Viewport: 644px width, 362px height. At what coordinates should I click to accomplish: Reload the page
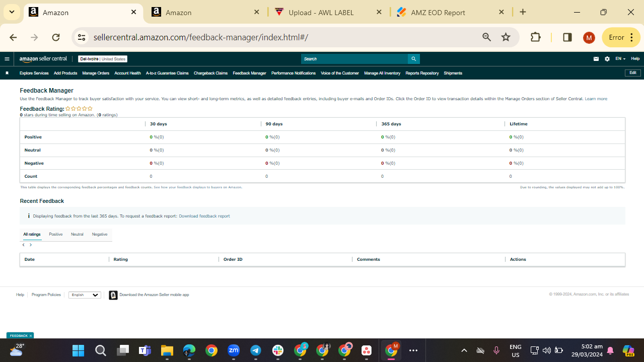pyautogui.click(x=56, y=37)
